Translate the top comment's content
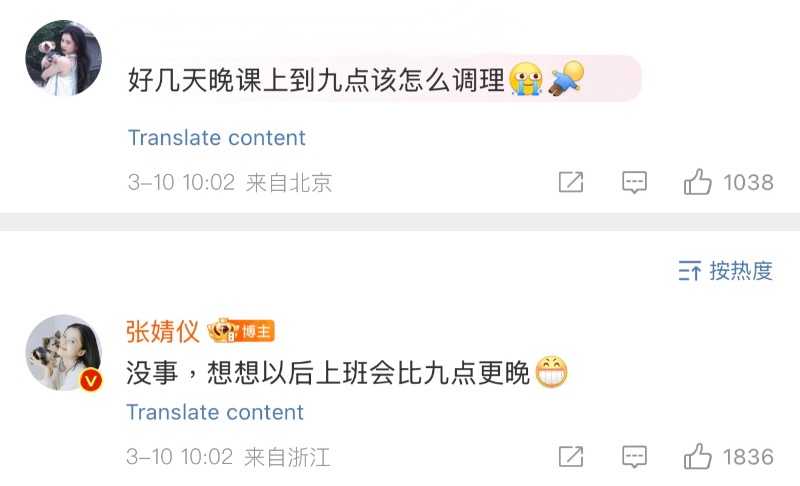Image resolution: width=800 pixels, height=486 pixels. coord(216,138)
